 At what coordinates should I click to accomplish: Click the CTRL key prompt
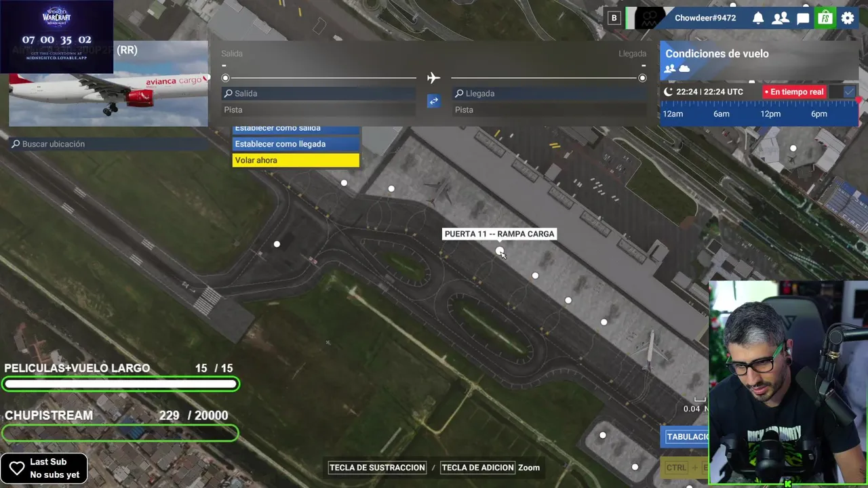[675, 468]
